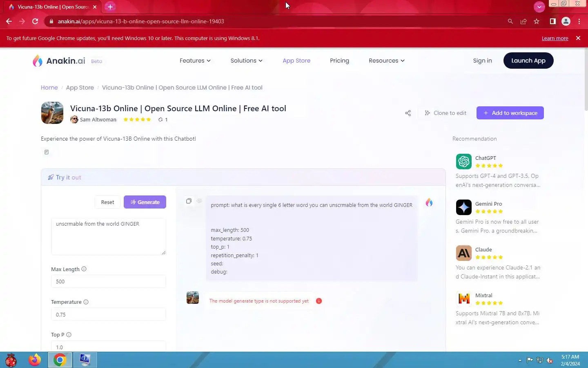Click the volume icon in system tray
Viewport: 588px width, 368px height.
click(550, 360)
